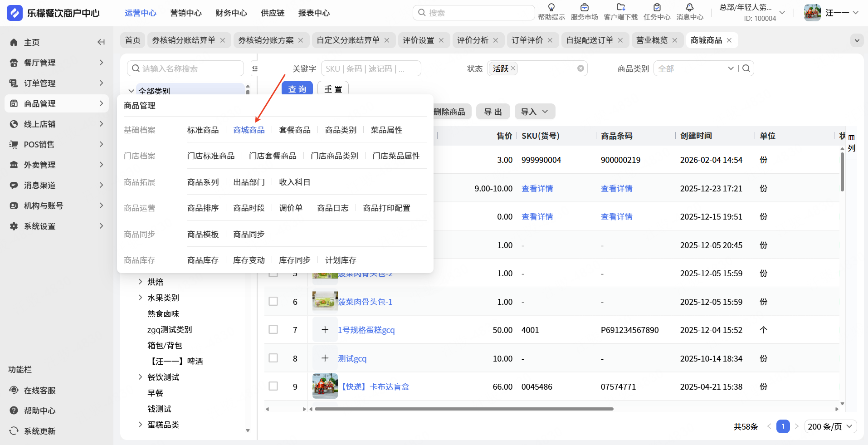This screenshot has height=445, width=868.
Task: Click the 关键字 search input field
Action: click(x=371, y=68)
